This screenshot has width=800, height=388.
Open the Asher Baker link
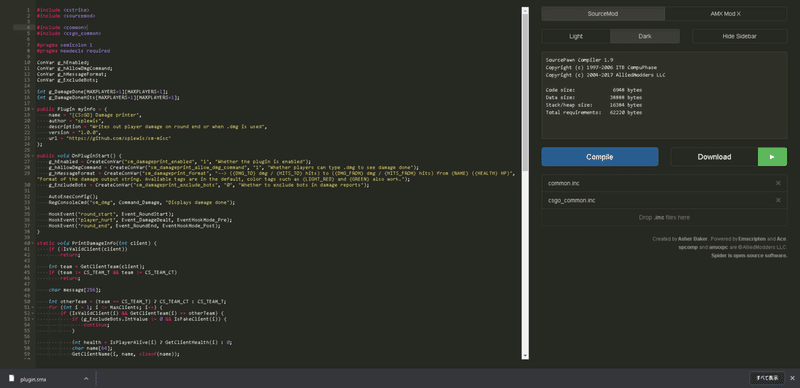click(692, 239)
